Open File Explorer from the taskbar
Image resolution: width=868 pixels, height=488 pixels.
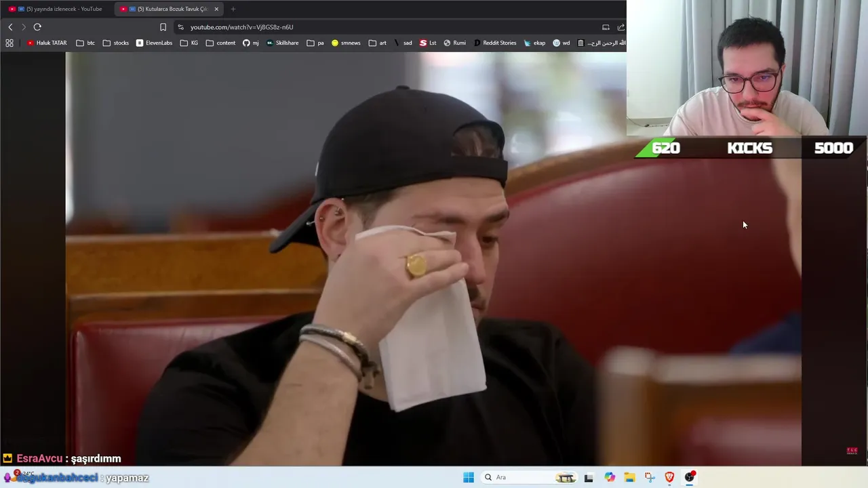coord(629,477)
